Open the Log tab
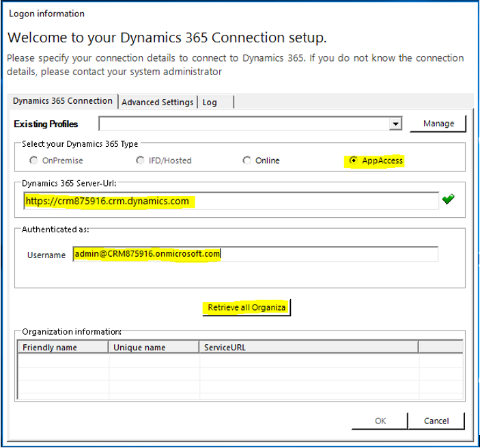The image size is (480, 448). (216, 102)
